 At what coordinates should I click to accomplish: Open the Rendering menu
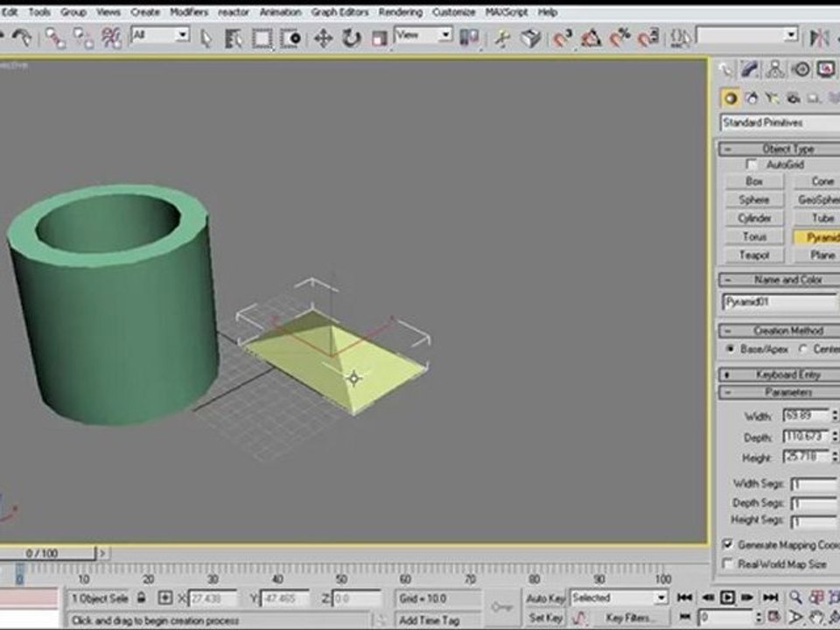click(400, 11)
